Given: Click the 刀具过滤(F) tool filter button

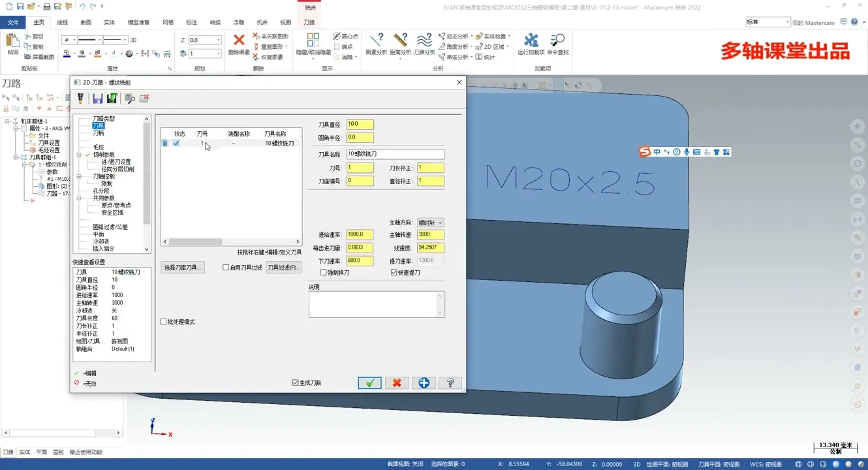Looking at the screenshot, I should pos(283,268).
